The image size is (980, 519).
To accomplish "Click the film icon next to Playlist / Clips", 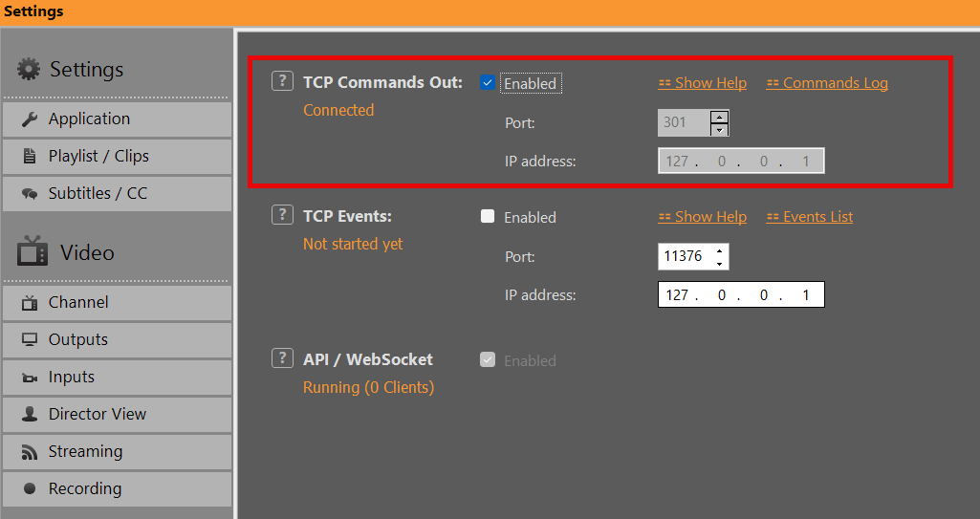I will pyautogui.click(x=30, y=157).
